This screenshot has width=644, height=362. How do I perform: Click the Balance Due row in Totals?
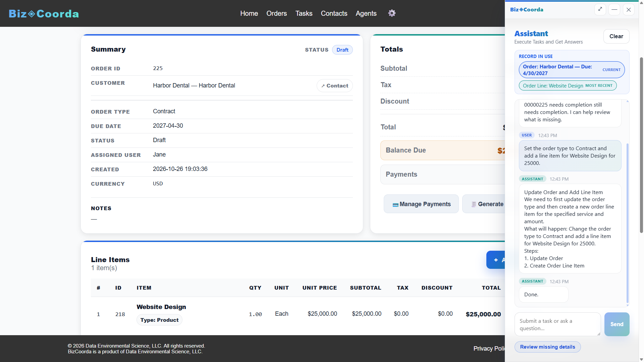tap(442, 150)
